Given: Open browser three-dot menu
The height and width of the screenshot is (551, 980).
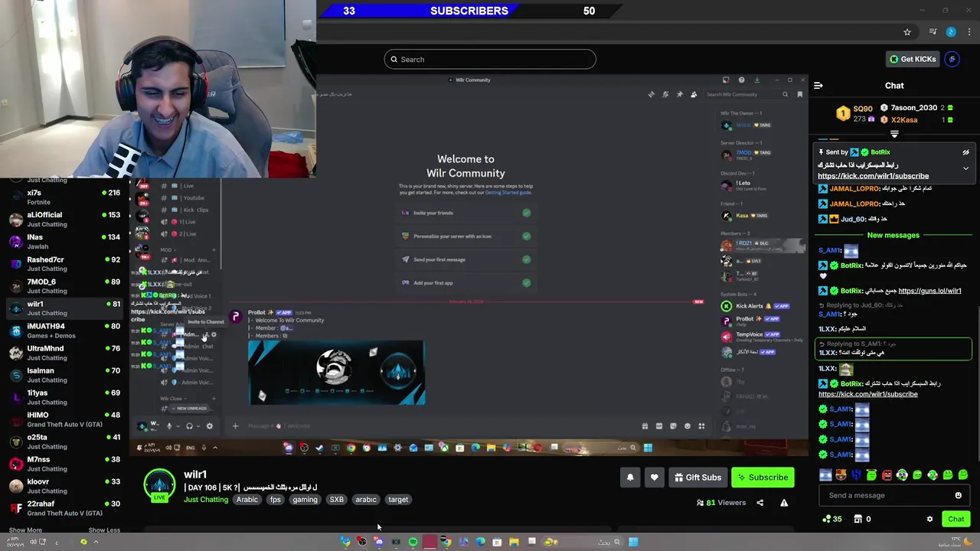Looking at the screenshot, I should tap(969, 32).
